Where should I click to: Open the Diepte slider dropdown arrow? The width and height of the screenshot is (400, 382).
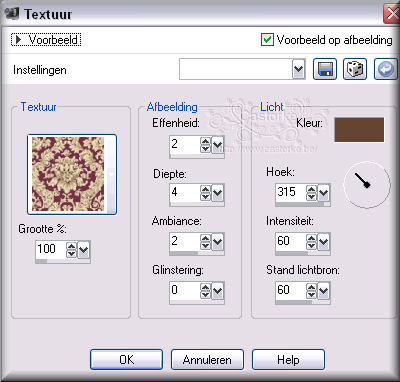217,192
